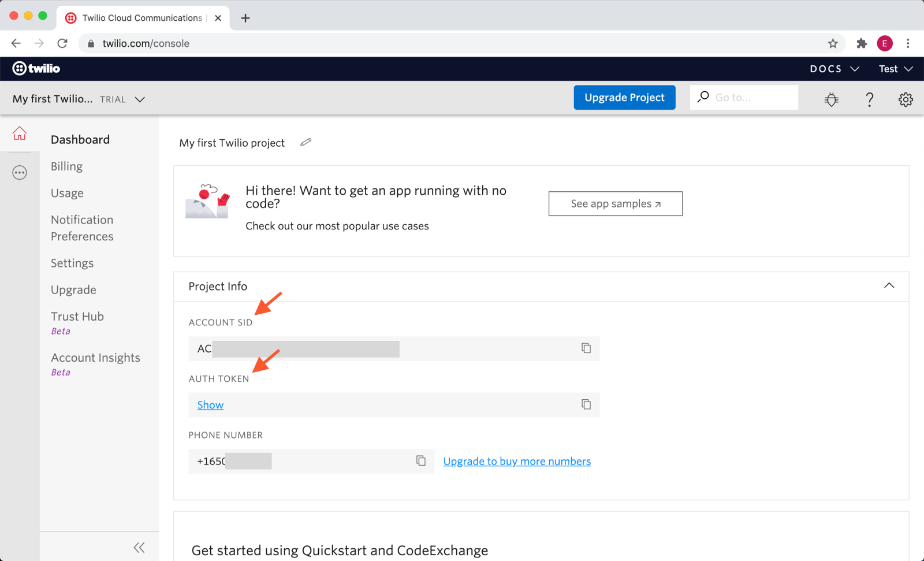Open all products ellipsis sidebar icon
The height and width of the screenshot is (561, 924).
[20, 173]
